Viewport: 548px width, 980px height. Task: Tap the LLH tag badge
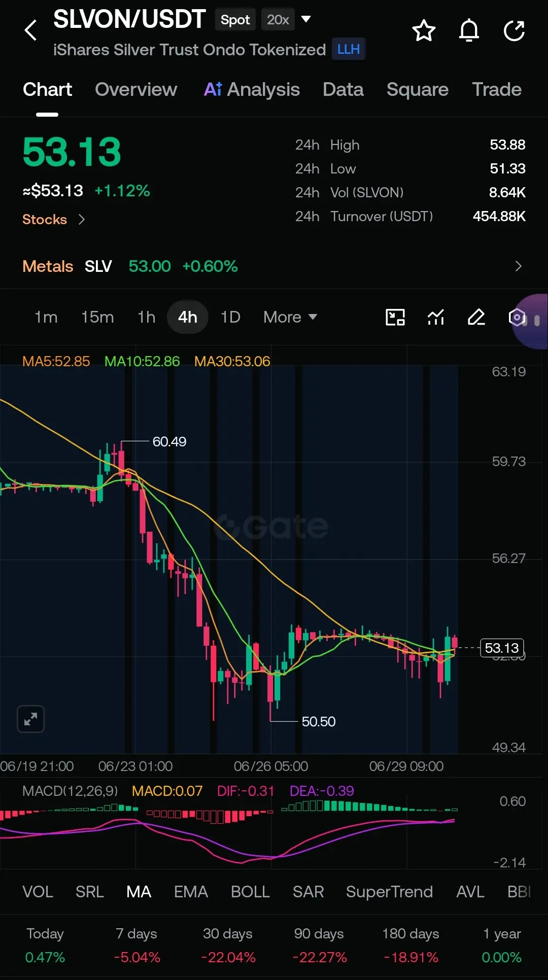coord(349,49)
